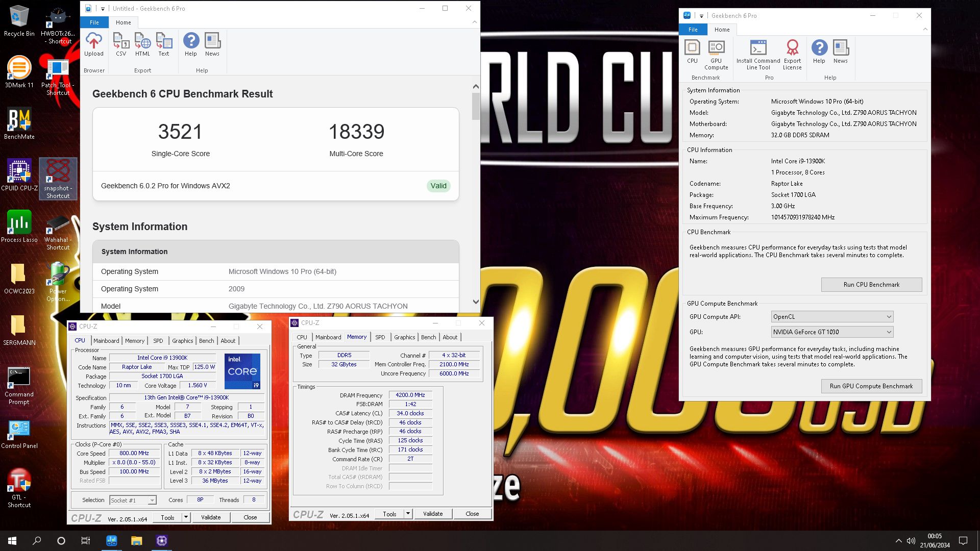980x551 pixels.
Task: Open the Recycle Bin desktop icon
Action: tap(19, 21)
